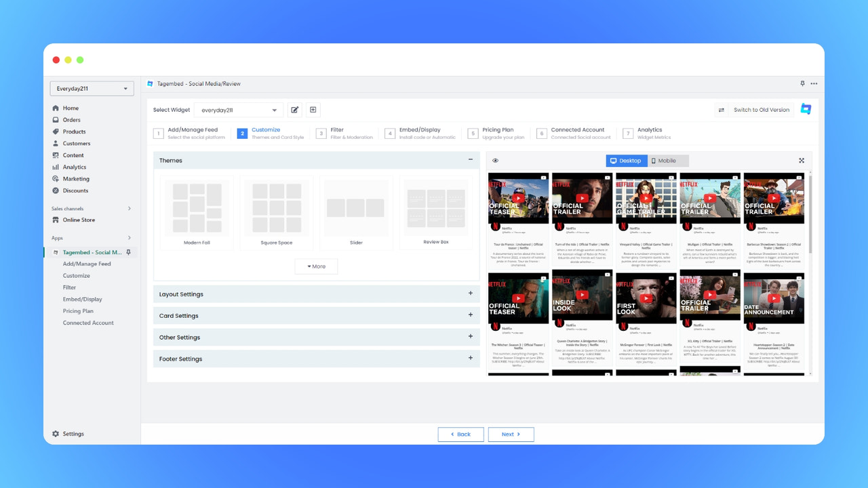The width and height of the screenshot is (868, 488).
Task: Play The Witcher Season 3 teaser video
Action: (519, 298)
